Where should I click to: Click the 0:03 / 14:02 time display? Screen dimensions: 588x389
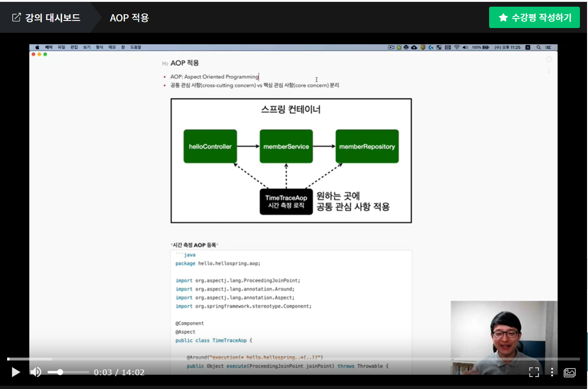119,372
